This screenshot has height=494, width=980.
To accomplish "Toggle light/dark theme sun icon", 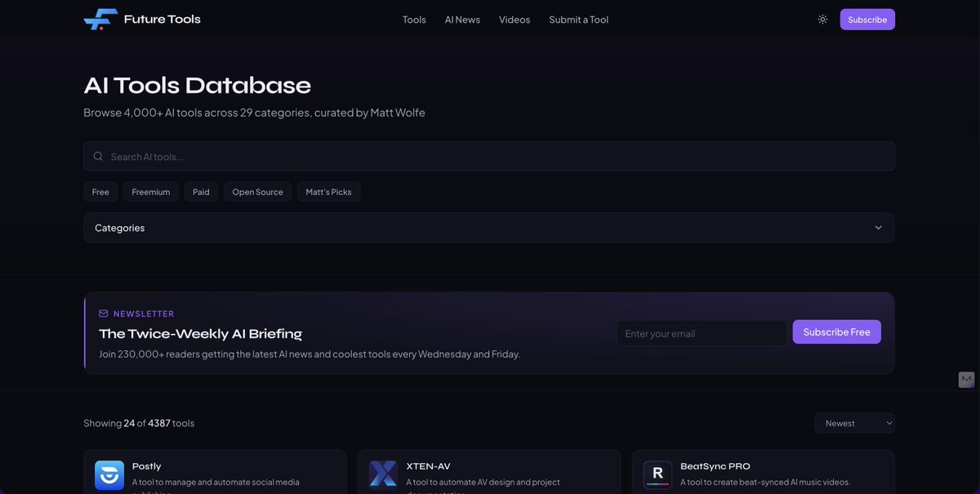I will (x=822, y=20).
